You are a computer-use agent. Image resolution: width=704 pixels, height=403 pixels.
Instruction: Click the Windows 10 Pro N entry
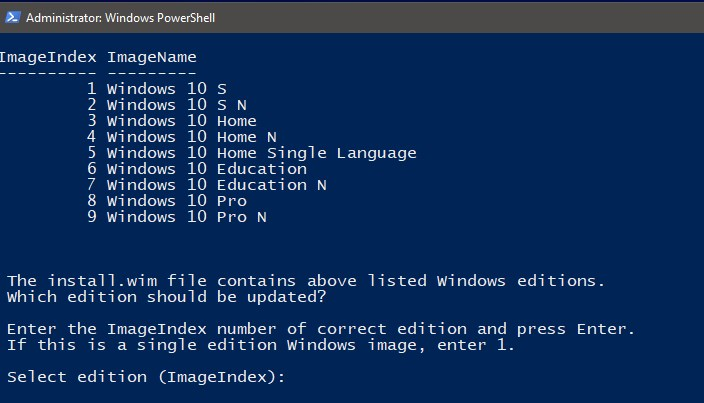coord(187,217)
